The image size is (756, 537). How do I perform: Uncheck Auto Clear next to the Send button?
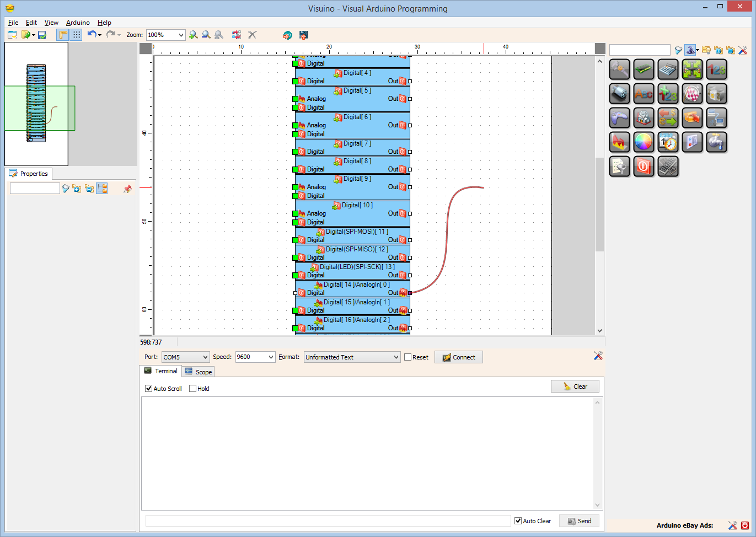click(x=517, y=520)
